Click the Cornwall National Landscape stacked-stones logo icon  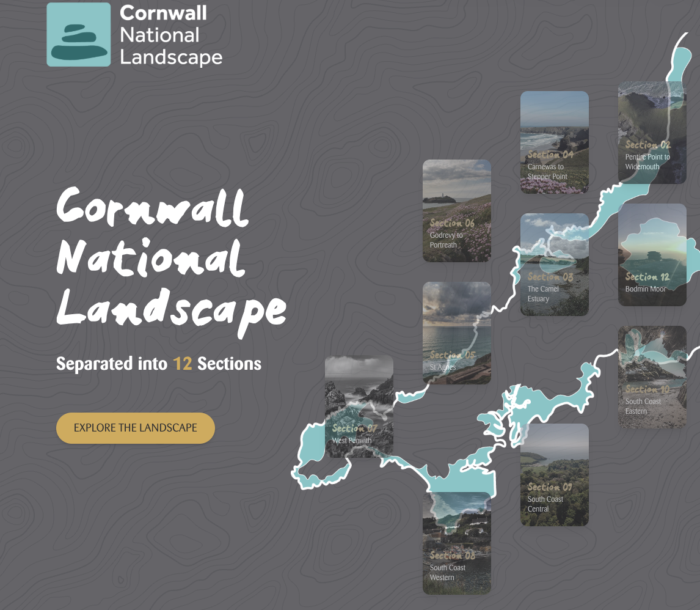coord(79,35)
